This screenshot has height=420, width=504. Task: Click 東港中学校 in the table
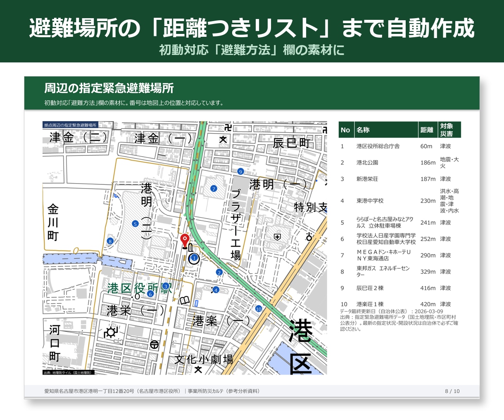point(370,201)
